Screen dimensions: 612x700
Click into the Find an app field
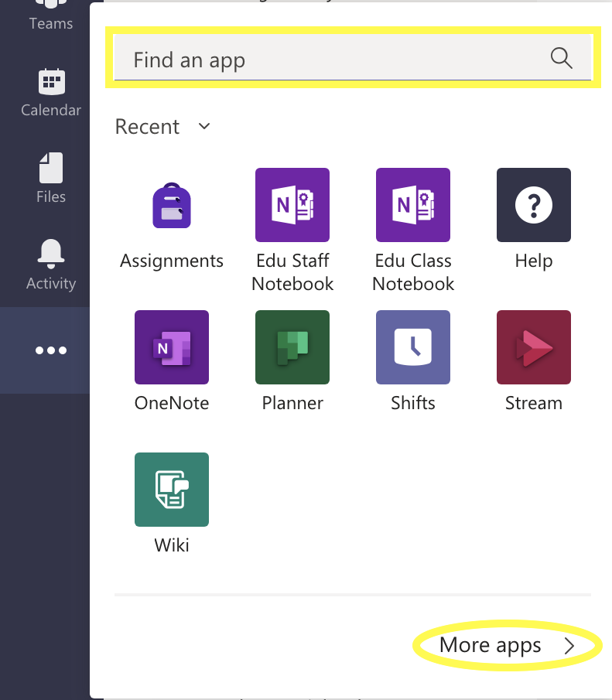pos(353,57)
